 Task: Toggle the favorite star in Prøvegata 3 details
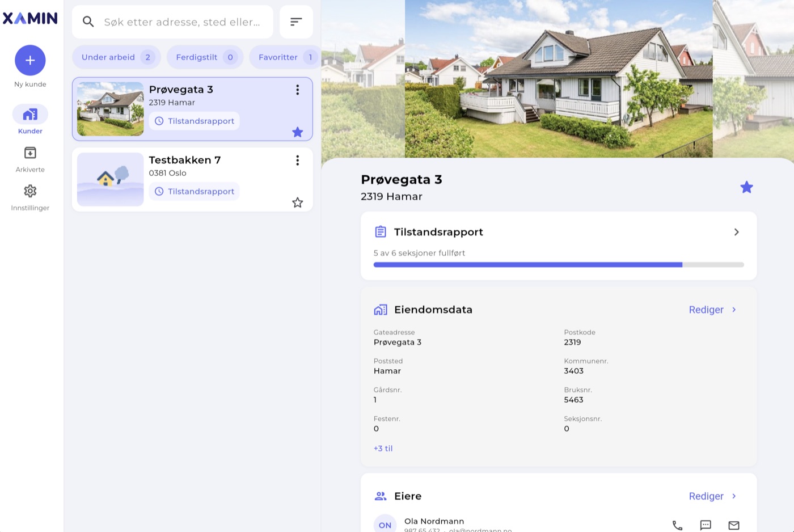pos(746,187)
